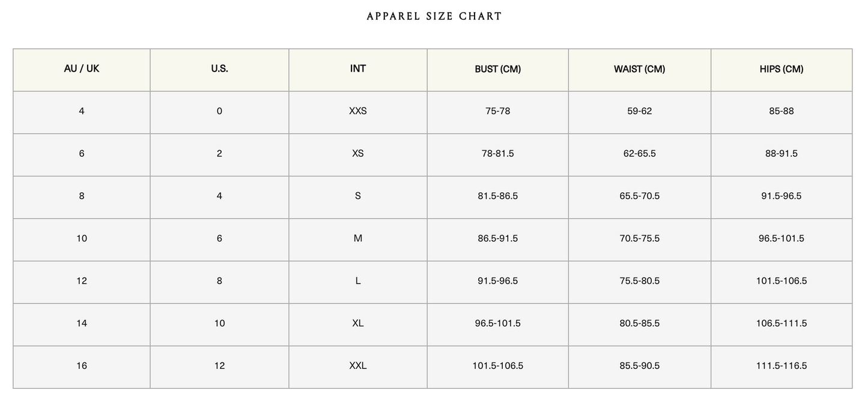This screenshot has width=868, height=399.
Task: Click the XL size cell
Action: click(358, 323)
